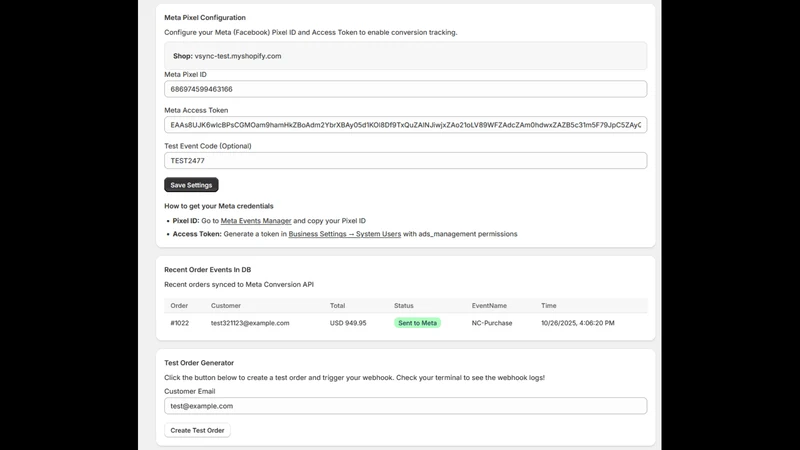Click the Meta Pixel ID input field
Image resolution: width=800 pixels, height=450 pixels.
click(406, 89)
